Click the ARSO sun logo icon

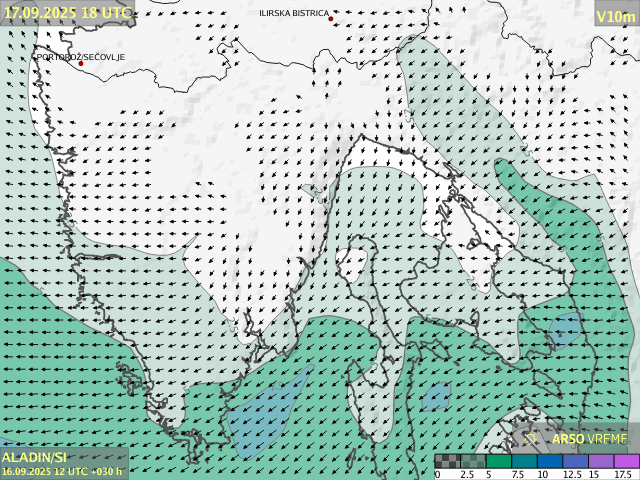530,439
